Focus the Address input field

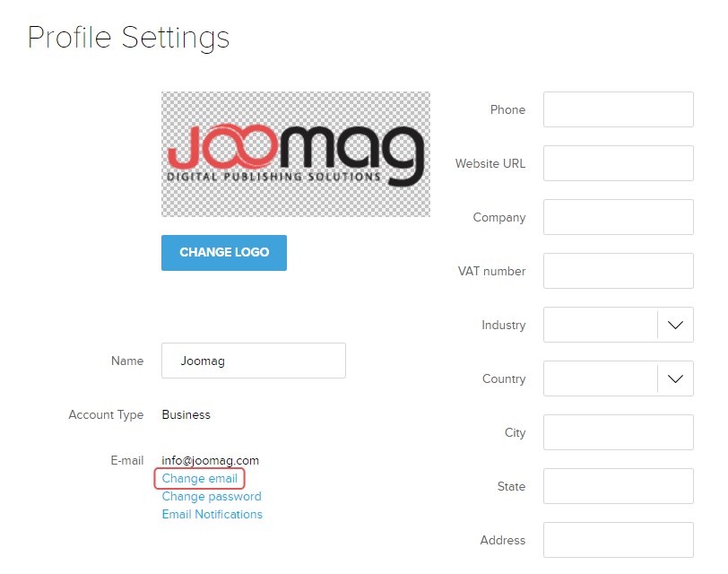(619, 540)
